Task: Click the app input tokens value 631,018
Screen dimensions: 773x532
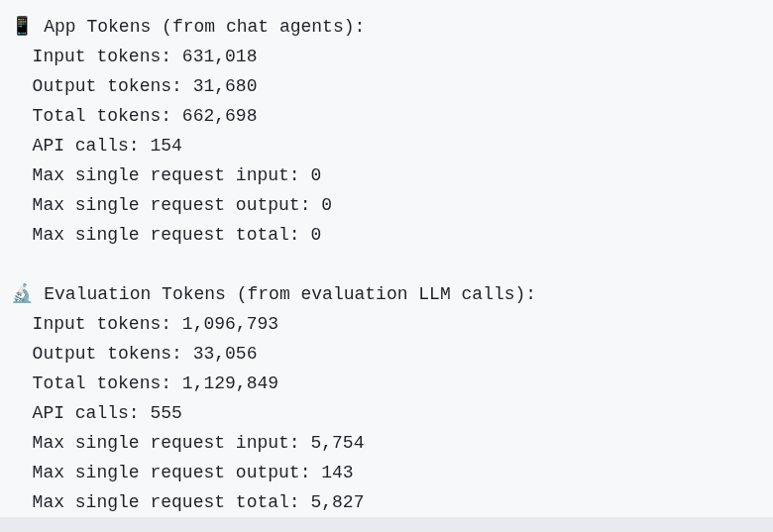Action: tap(219, 56)
